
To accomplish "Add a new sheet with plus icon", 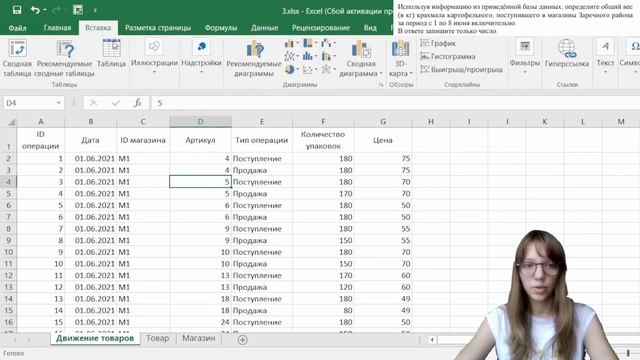I will click(x=242, y=340).
